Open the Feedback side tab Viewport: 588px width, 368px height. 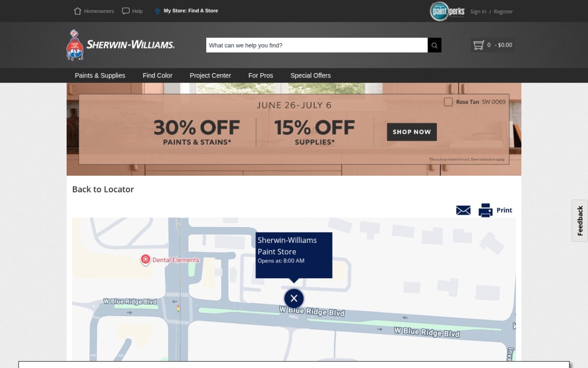[x=580, y=221]
